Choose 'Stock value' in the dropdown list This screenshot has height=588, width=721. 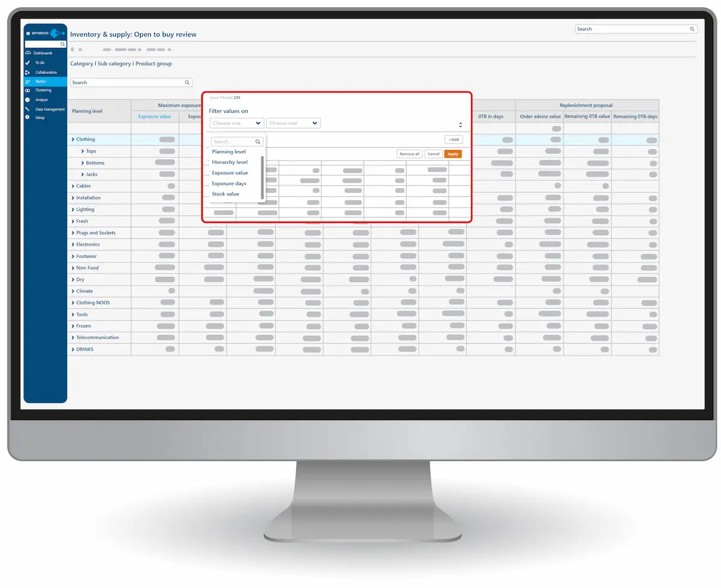(x=225, y=194)
